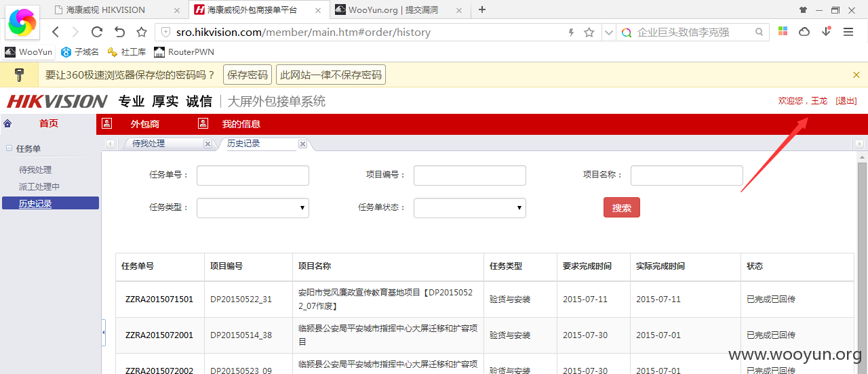Click the tab strip left scroll arrow

pos(110,144)
